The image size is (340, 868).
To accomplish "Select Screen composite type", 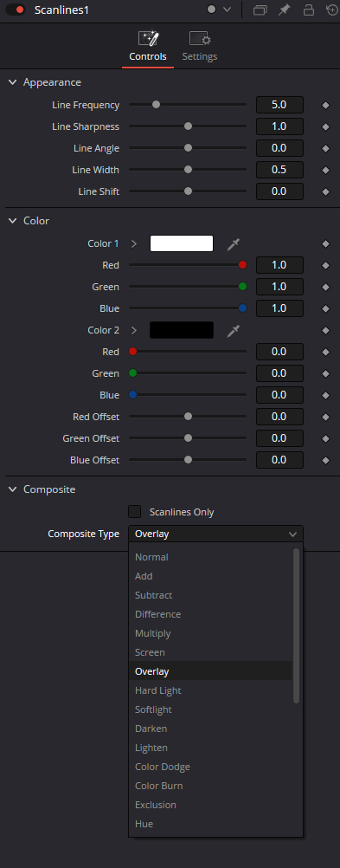I will pyautogui.click(x=210, y=652).
